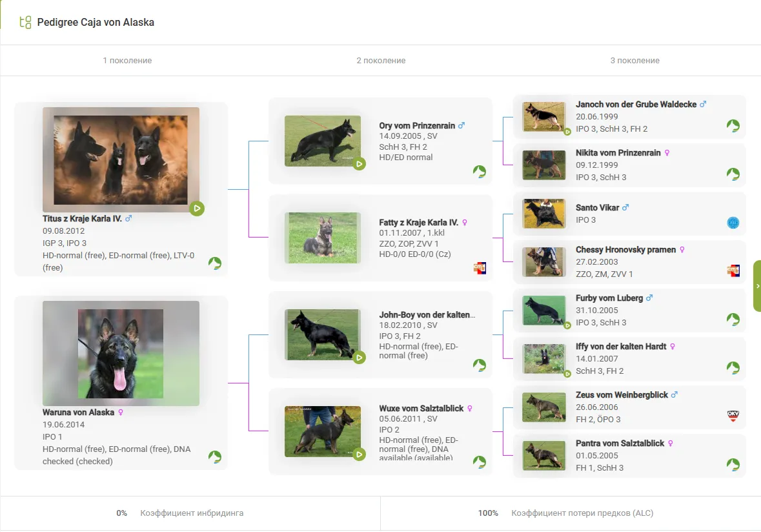The image size is (761, 532).
Task: Expand the green side panel arrow
Action: click(x=757, y=286)
